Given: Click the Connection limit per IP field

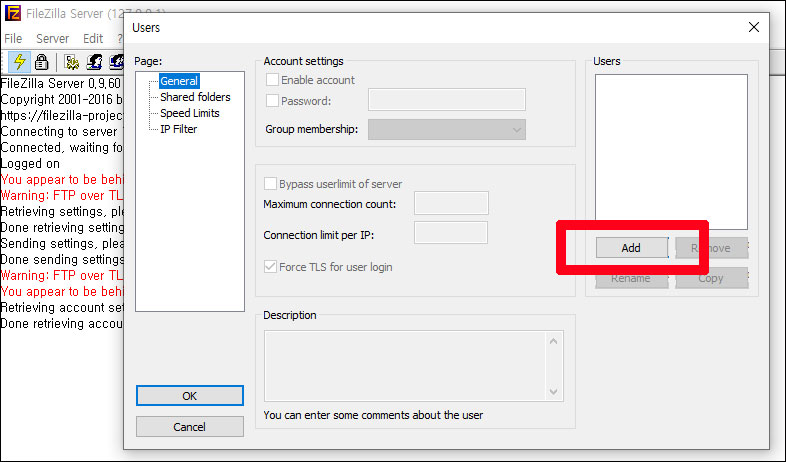Looking at the screenshot, I should pos(451,233).
